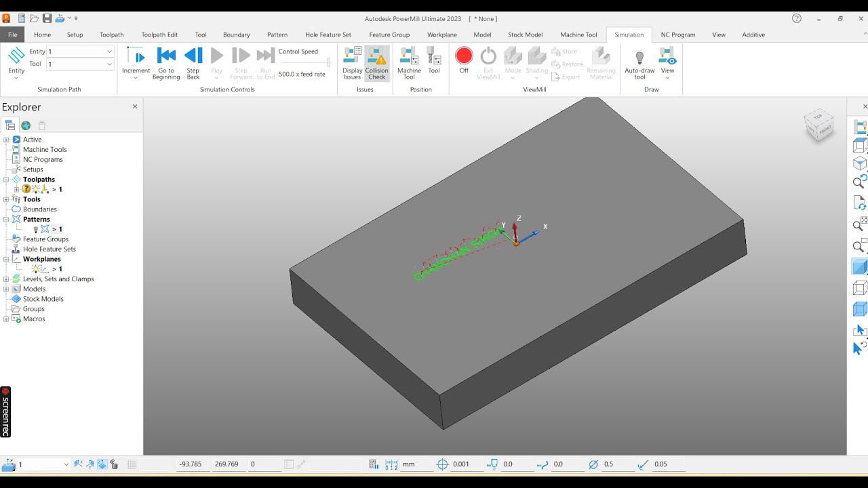Close the Explorer panel
The image size is (868, 488).
point(135,106)
